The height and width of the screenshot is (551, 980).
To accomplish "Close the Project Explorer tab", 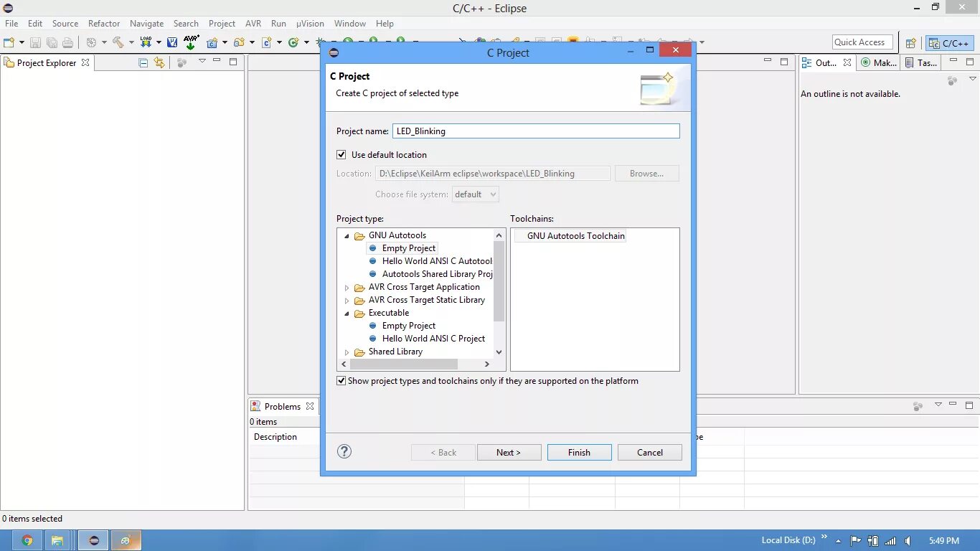I will pos(85,62).
